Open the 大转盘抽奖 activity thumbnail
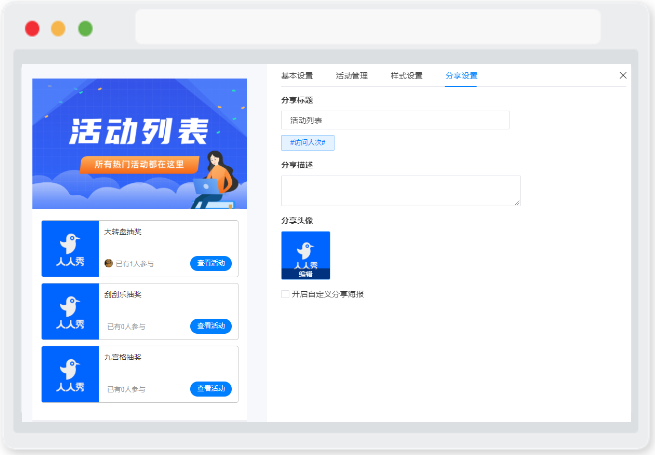This screenshot has width=655, height=455. point(70,249)
